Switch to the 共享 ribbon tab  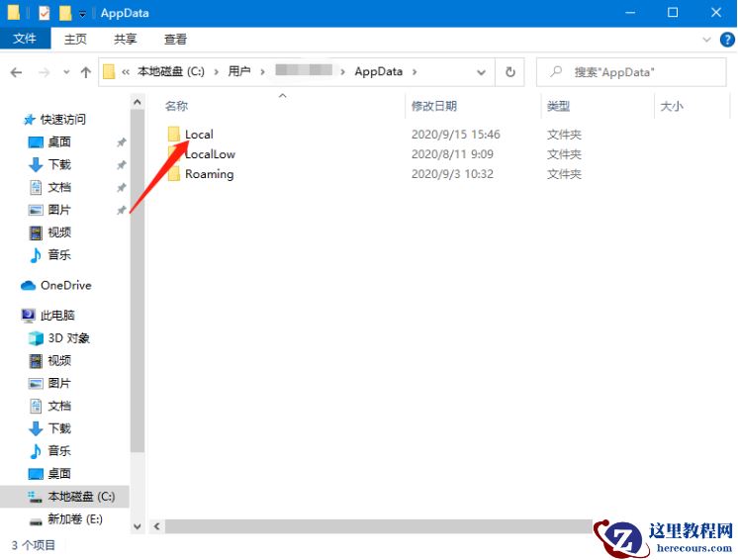[x=126, y=39]
